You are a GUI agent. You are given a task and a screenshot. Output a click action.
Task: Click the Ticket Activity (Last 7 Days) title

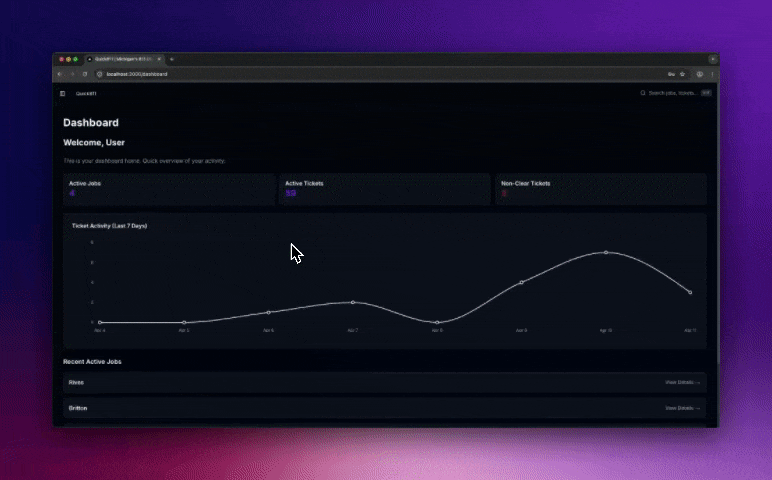point(109,226)
